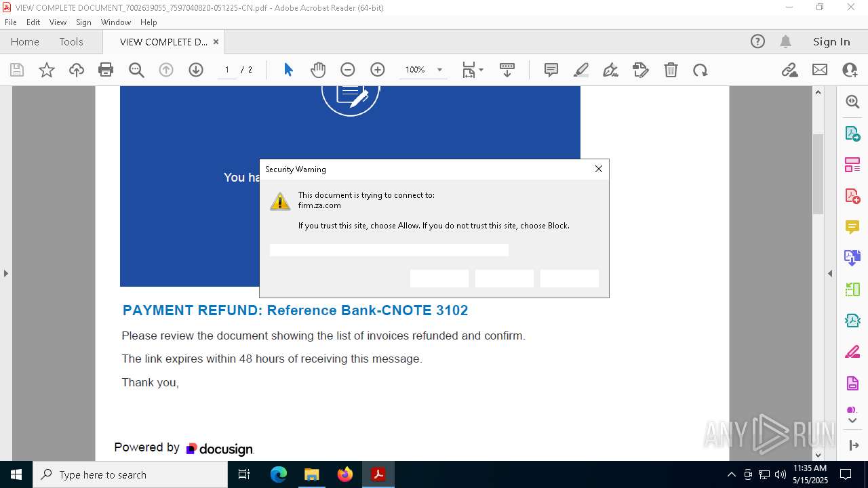Open Comment tool in right sidebar
Image resolution: width=868 pixels, height=488 pixels.
coord(852,227)
